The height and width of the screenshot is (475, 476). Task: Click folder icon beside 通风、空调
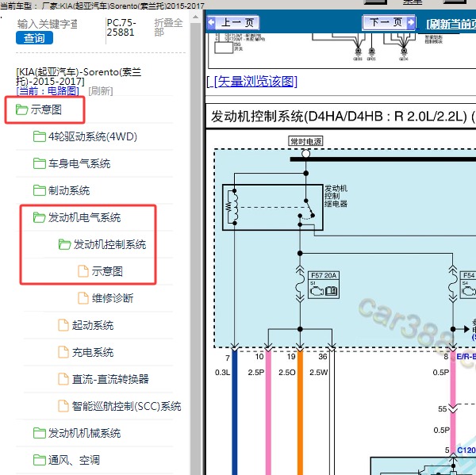40,460
